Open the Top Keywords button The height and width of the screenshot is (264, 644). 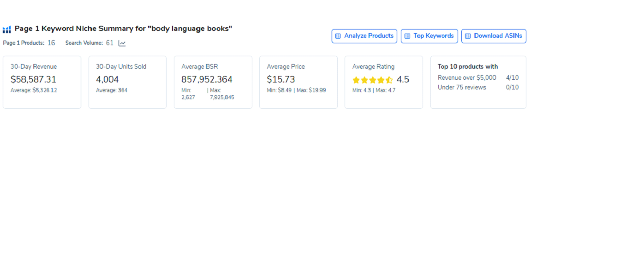click(x=429, y=36)
